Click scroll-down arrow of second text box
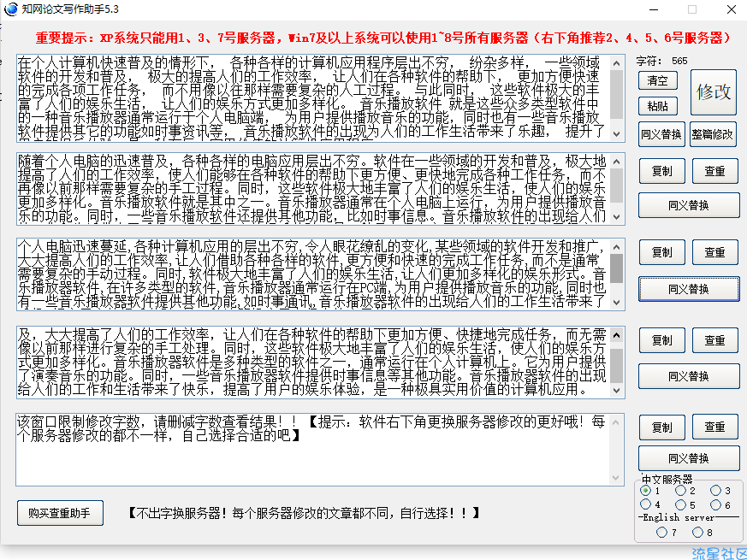This screenshot has height=560, width=747. 616,216
